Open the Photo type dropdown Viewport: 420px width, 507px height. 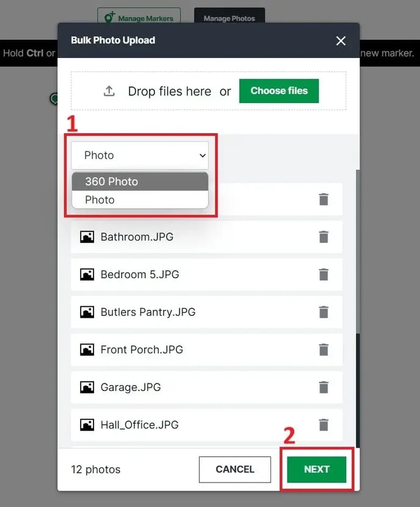140,156
